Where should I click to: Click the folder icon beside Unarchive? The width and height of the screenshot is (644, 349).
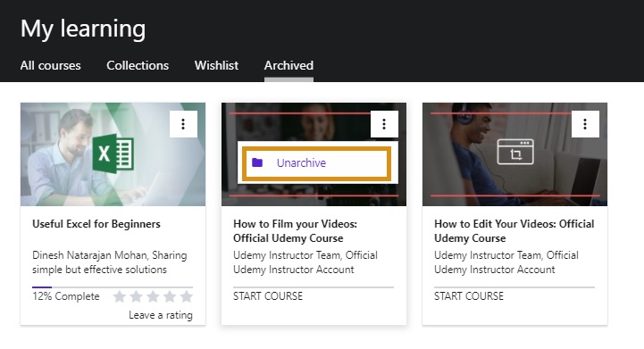point(257,162)
